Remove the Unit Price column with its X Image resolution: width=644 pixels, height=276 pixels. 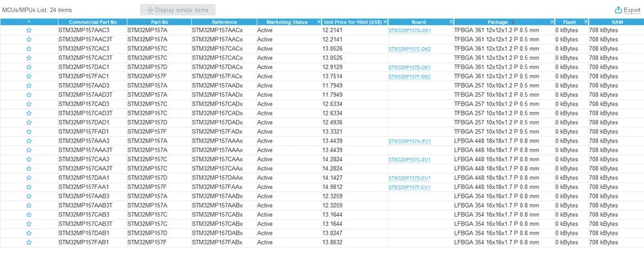coord(385,22)
